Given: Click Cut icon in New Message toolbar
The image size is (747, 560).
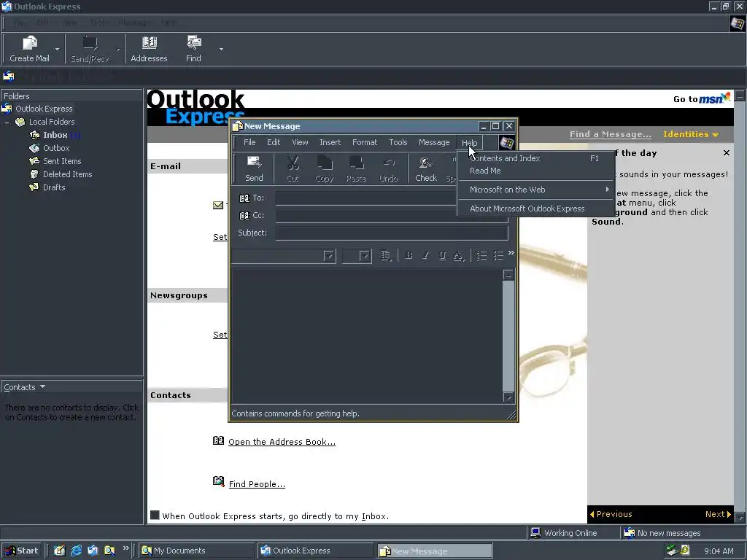Looking at the screenshot, I should (293, 168).
